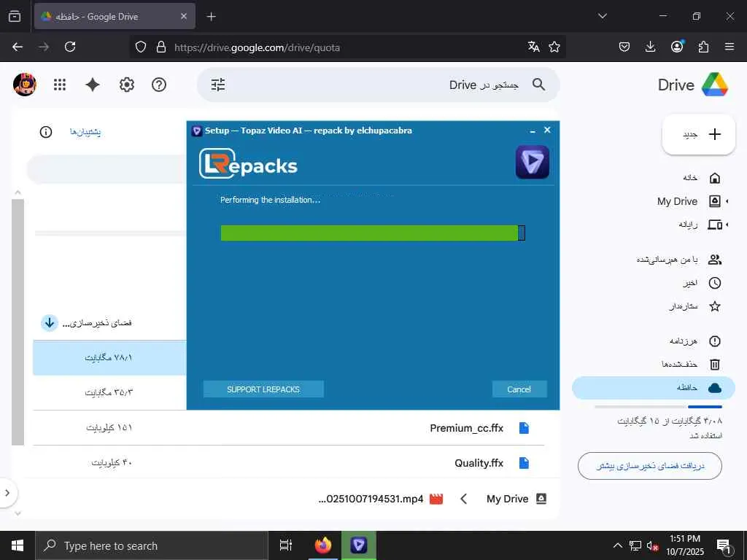Click the جدید new button in Drive
The height and width of the screenshot is (560, 747).
(698, 134)
